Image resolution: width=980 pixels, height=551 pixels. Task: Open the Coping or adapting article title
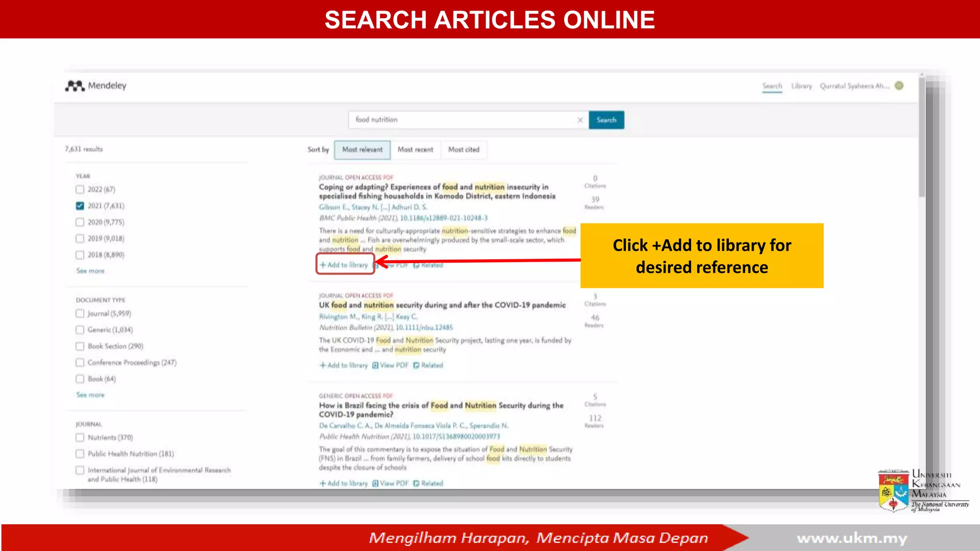point(437,192)
